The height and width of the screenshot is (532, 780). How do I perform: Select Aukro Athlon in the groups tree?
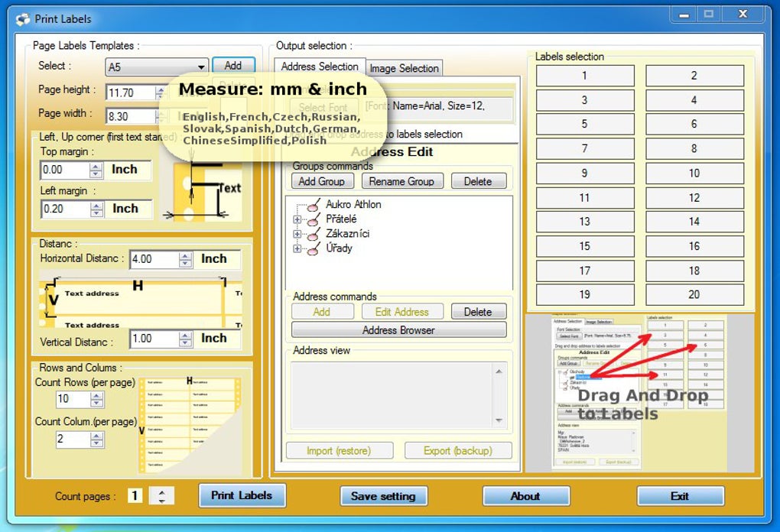pos(353,204)
